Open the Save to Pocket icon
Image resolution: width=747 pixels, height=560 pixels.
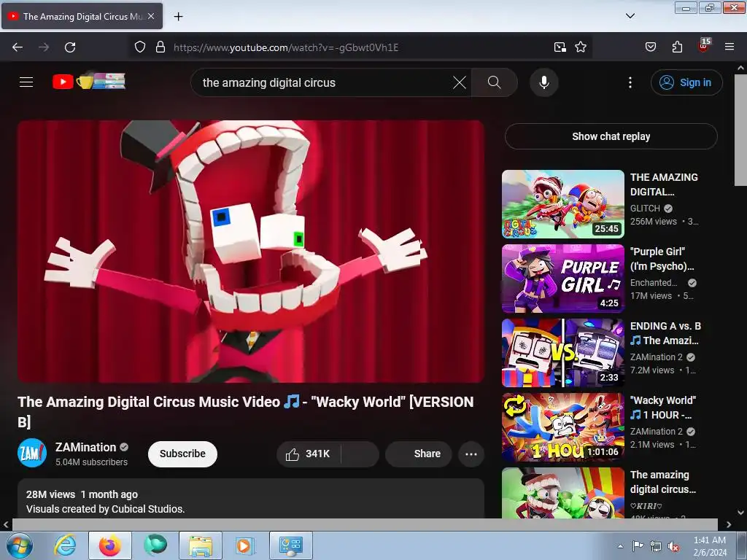pos(650,47)
